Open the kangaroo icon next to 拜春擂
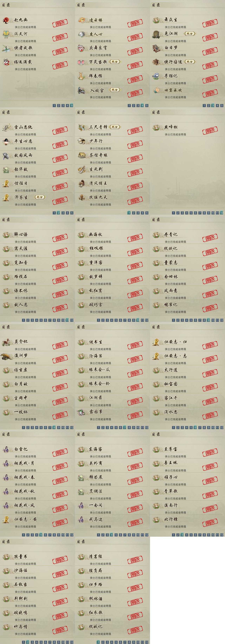 point(81,76)
